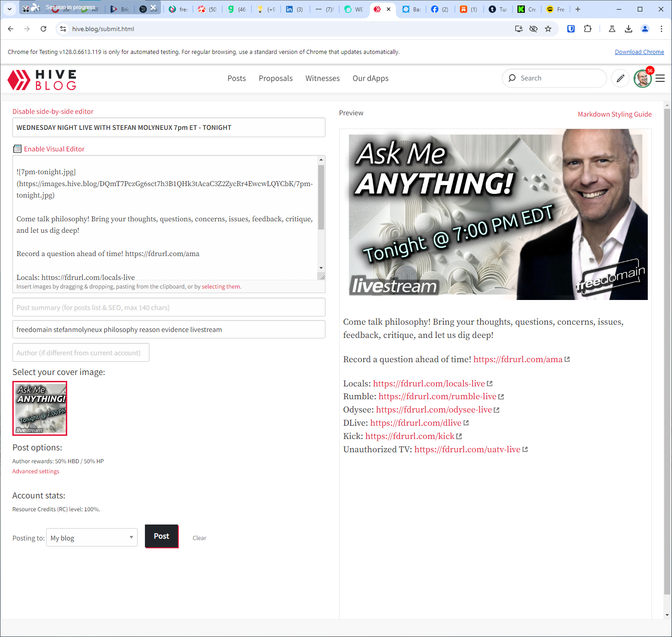Switch to the Facebook tab
Viewport: 672px width, 637px height.
click(440, 9)
